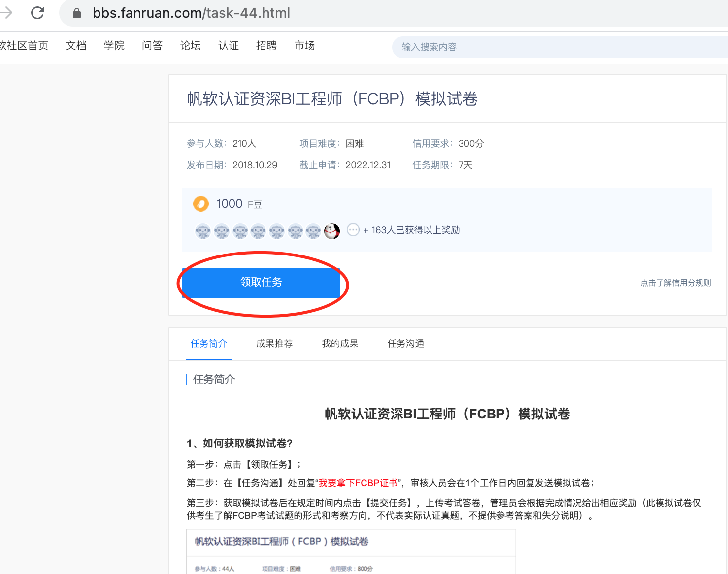This screenshot has width=728, height=574.
Task: Open the 认证 navigation item
Action: (x=229, y=46)
